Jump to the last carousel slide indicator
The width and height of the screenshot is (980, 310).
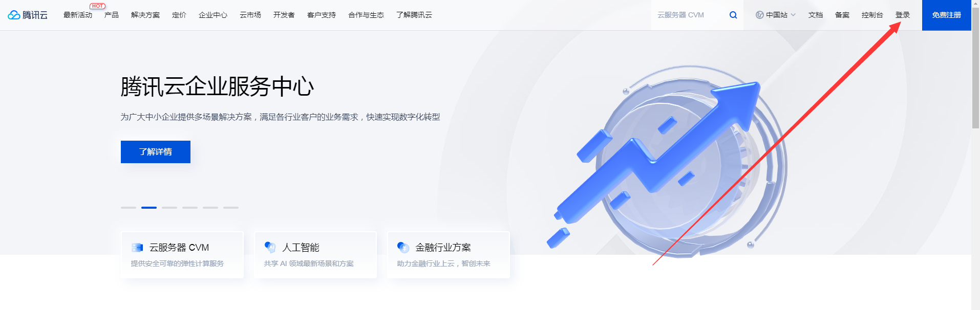tap(231, 208)
